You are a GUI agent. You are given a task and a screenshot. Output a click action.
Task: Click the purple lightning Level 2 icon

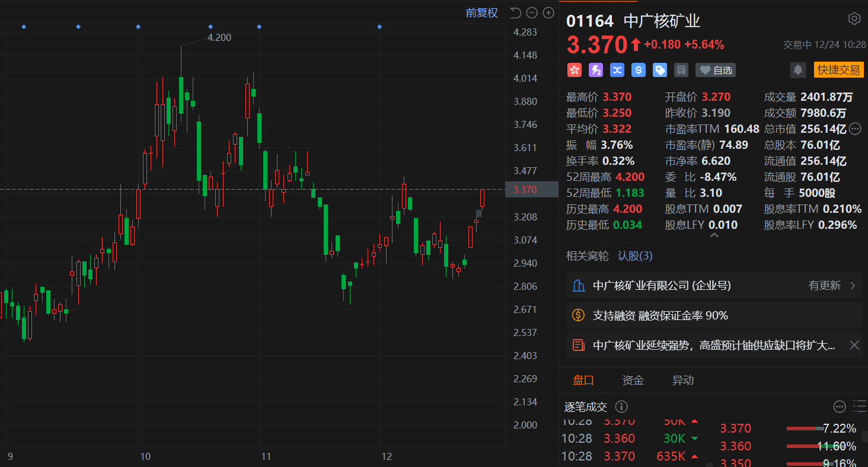(x=595, y=70)
